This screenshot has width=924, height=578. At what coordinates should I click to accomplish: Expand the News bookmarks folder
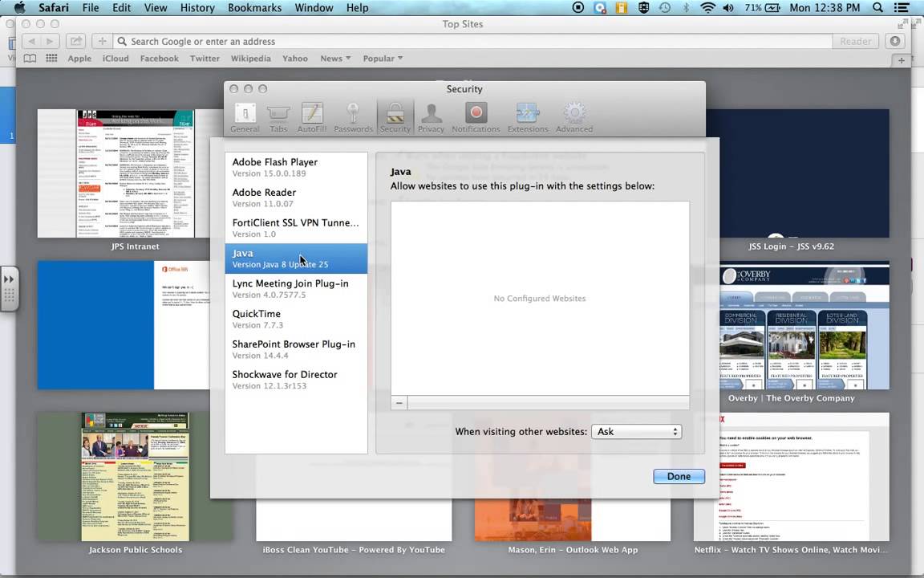pyautogui.click(x=335, y=59)
